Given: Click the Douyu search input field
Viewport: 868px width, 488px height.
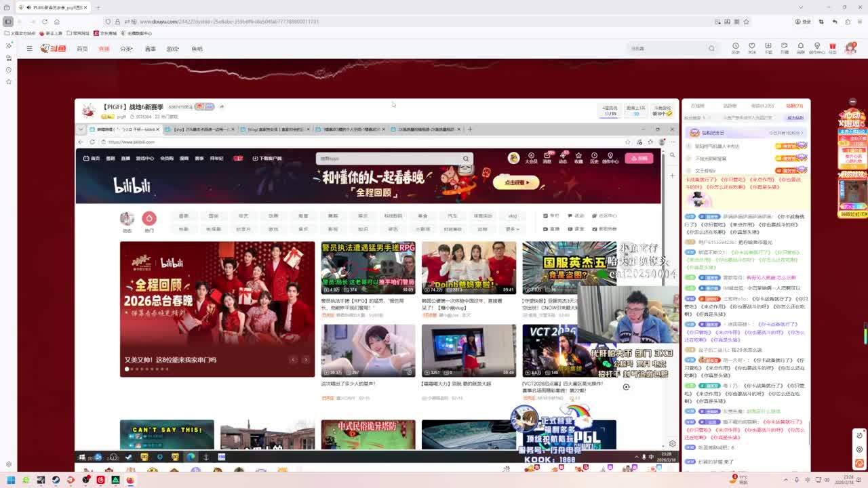Looking at the screenshot, I should coord(668,48).
